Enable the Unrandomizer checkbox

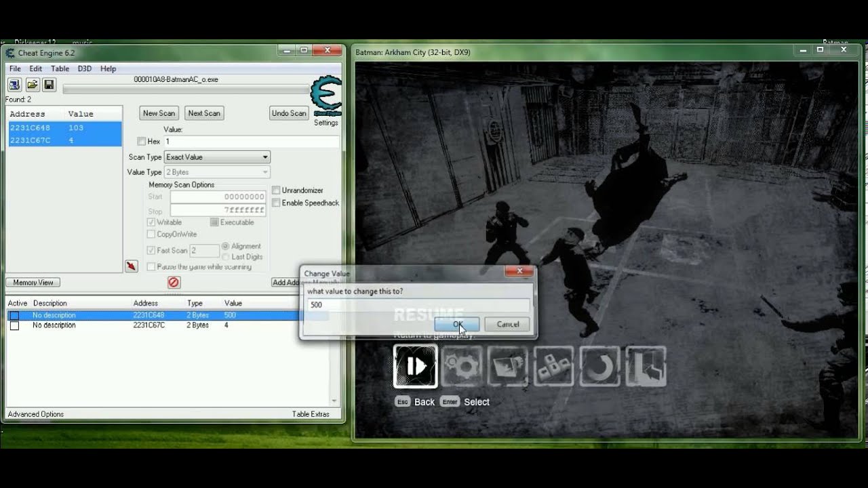pos(276,190)
